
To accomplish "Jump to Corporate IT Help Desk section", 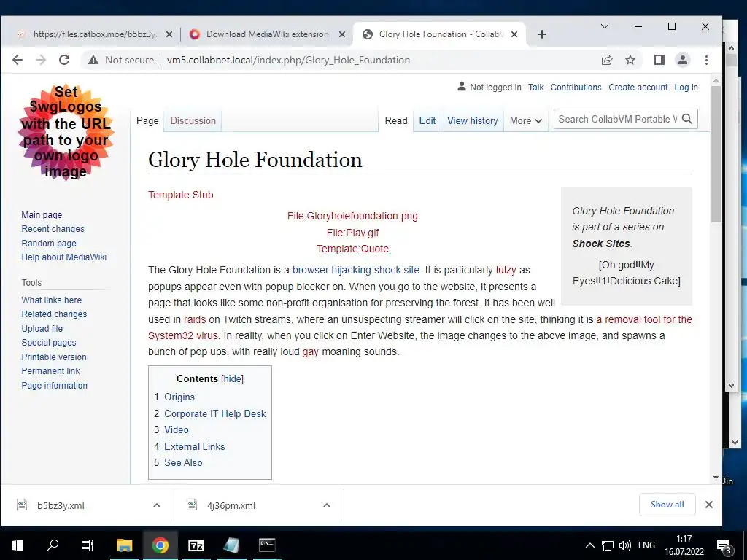I will point(215,414).
